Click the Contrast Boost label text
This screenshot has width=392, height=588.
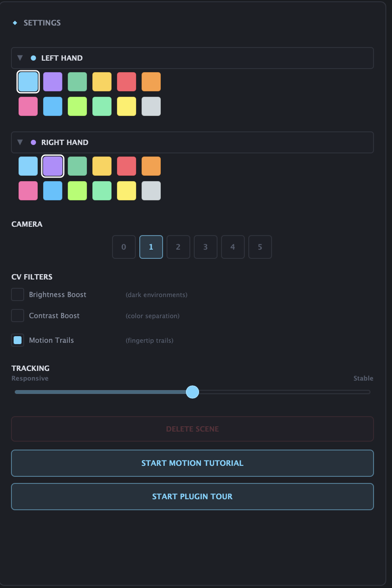pos(54,316)
